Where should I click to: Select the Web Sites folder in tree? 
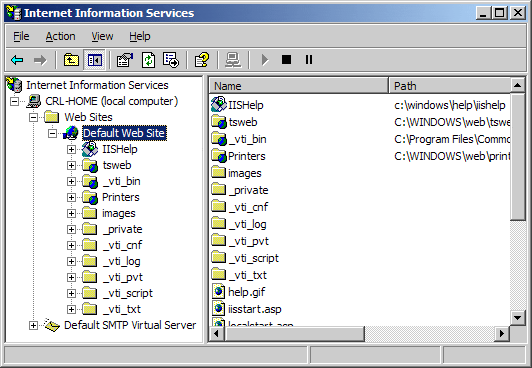[88, 117]
